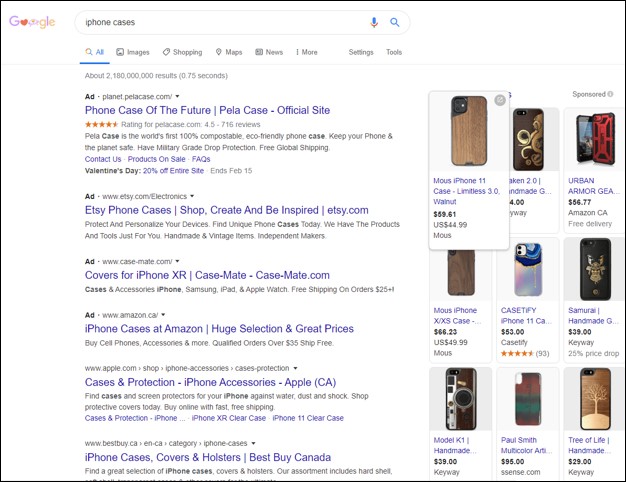The width and height of the screenshot is (626, 482).
Task: Expand dropdown arrow beside planet.pelacase.com
Action: coord(177,97)
